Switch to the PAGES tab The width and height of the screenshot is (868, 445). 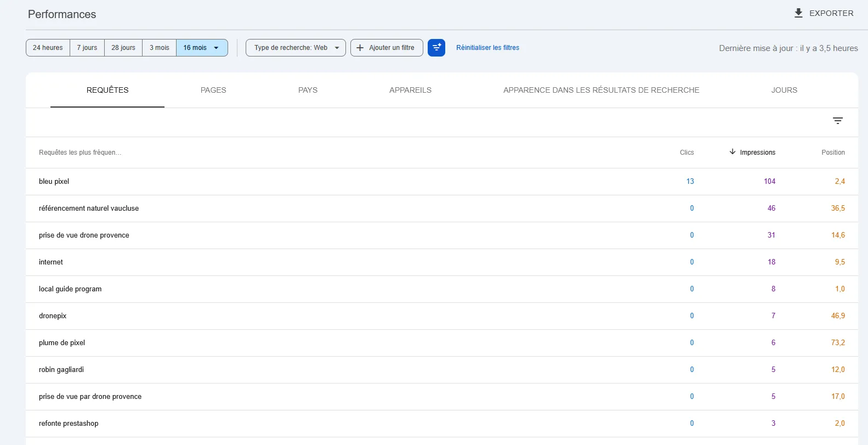pos(213,90)
